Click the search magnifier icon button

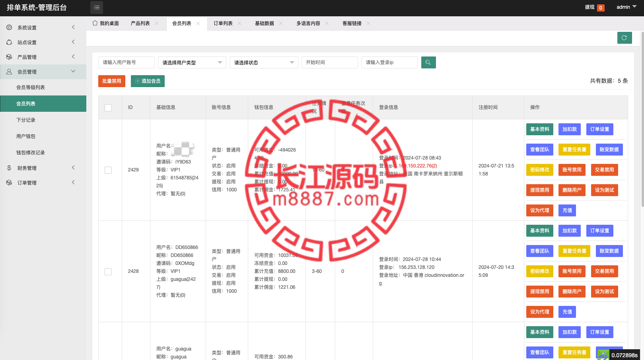coord(428,62)
